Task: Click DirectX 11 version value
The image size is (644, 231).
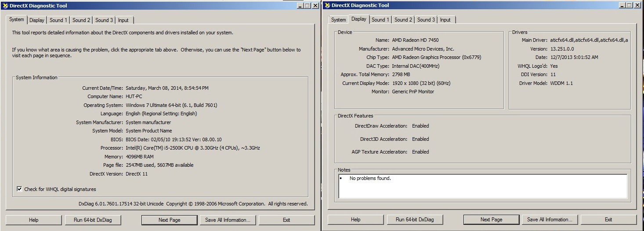Action: (x=137, y=174)
